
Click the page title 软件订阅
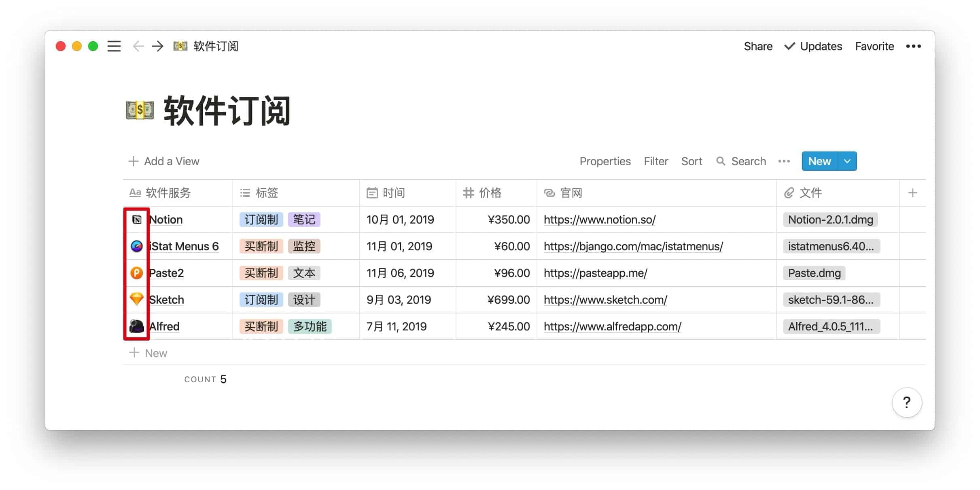click(227, 111)
